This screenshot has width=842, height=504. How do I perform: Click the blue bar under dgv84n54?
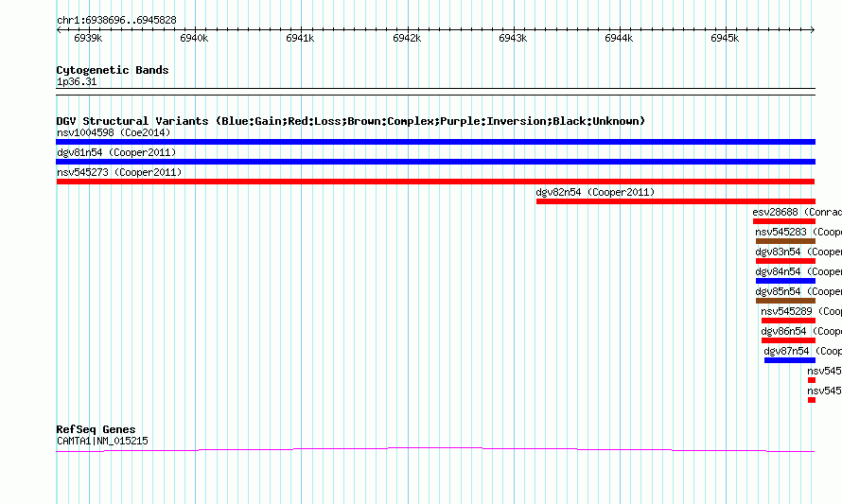(x=785, y=281)
